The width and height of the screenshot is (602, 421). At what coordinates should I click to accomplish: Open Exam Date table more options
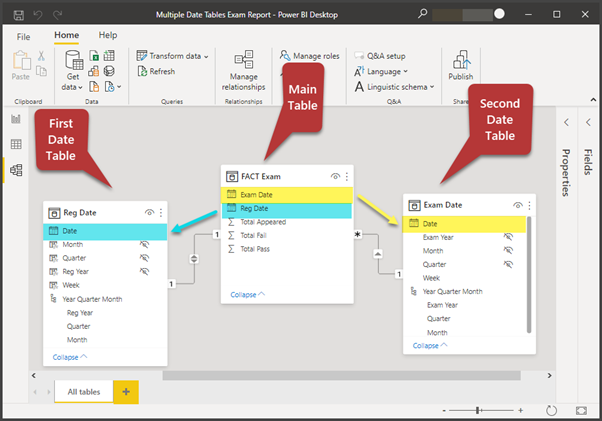pos(529,205)
